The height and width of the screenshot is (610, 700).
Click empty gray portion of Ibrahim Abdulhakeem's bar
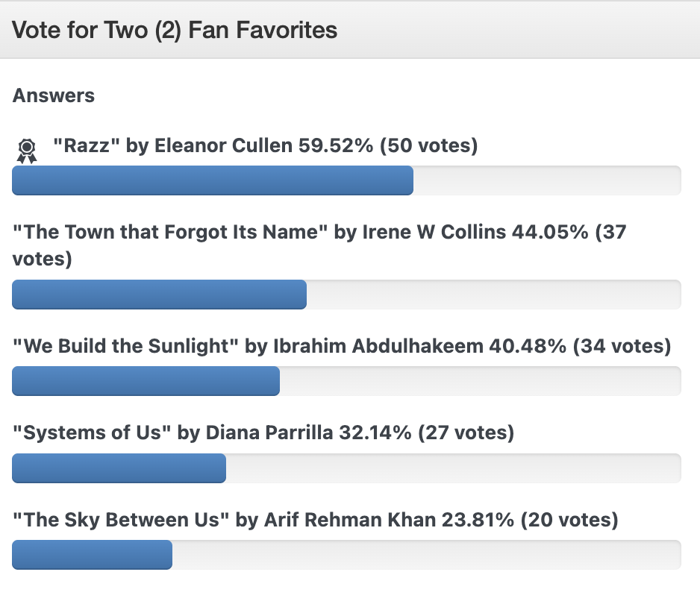coord(480,381)
